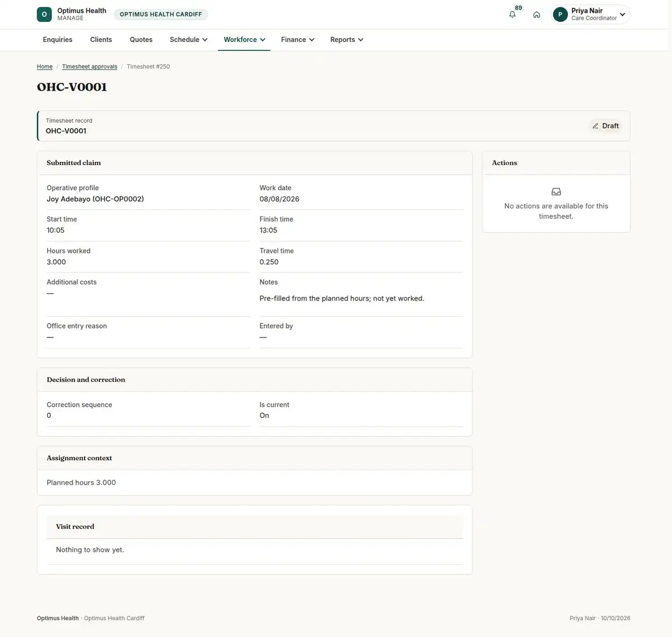Click the start time value 10:05
The width and height of the screenshot is (672, 637).
pyautogui.click(x=55, y=230)
